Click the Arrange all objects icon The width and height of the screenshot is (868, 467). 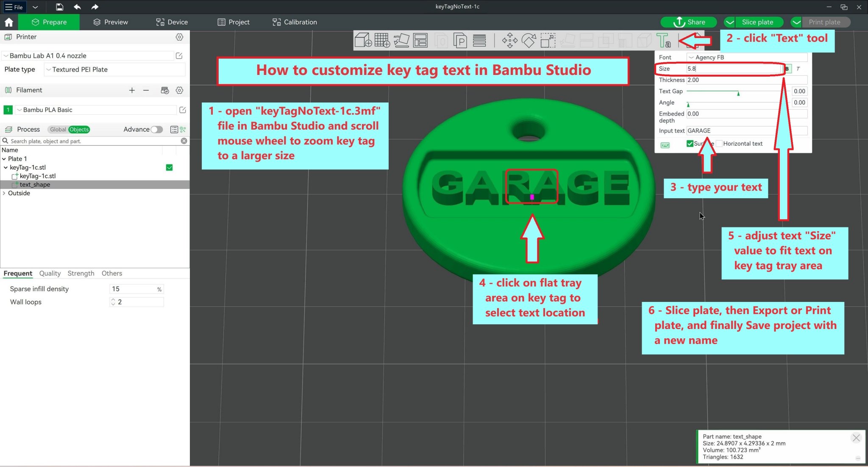pyautogui.click(x=420, y=41)
